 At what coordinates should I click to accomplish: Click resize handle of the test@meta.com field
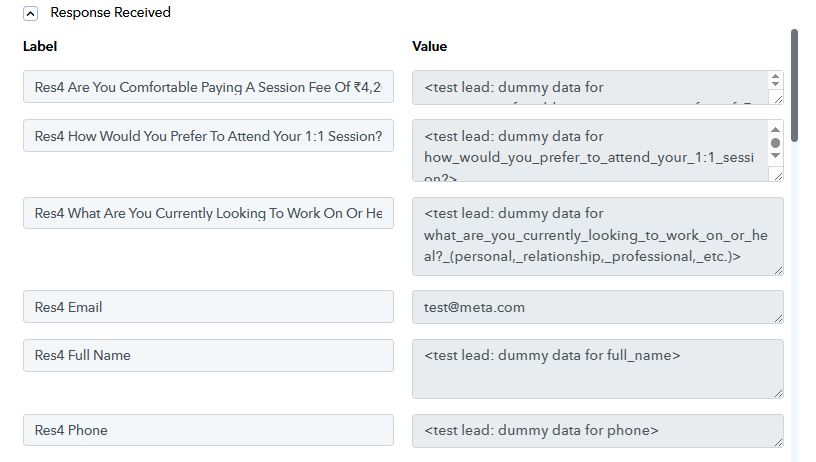click(x=777, y=317)
